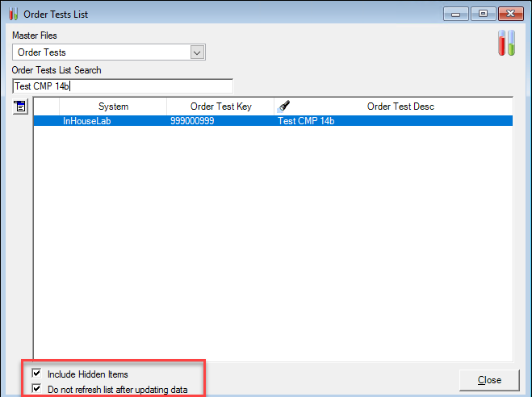Click the test tubes icon in title bar

13,14
